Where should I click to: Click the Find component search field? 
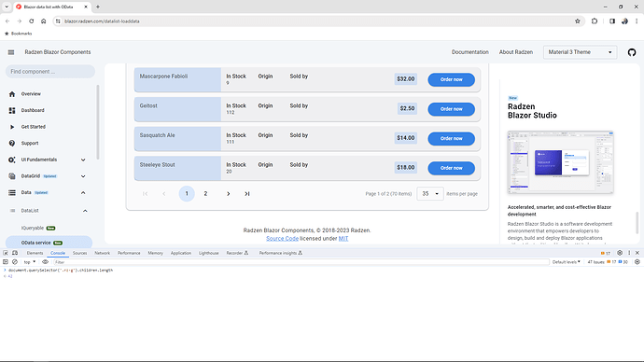click(x=50, y=72)
